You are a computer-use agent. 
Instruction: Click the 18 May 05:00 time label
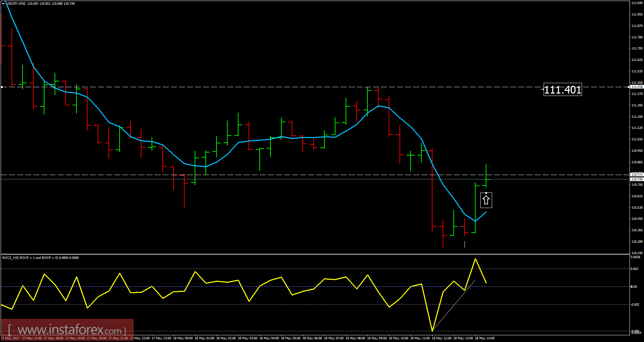(x=291, y=338)
